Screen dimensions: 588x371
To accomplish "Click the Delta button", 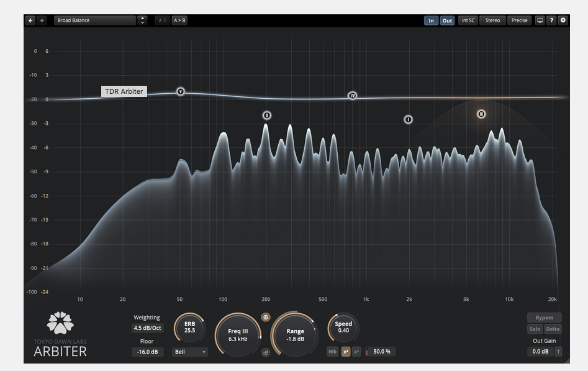I will tap(553, 329).
